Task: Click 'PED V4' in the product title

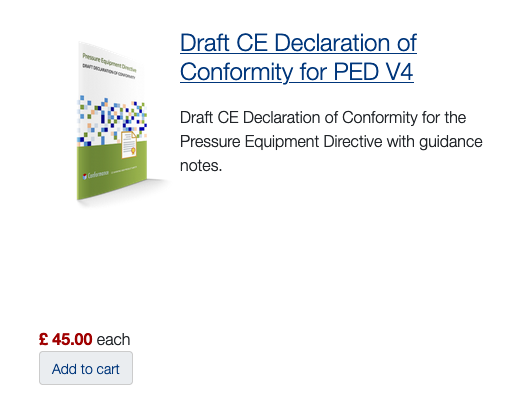Action: pyautogui.click(x=373, y=72)
